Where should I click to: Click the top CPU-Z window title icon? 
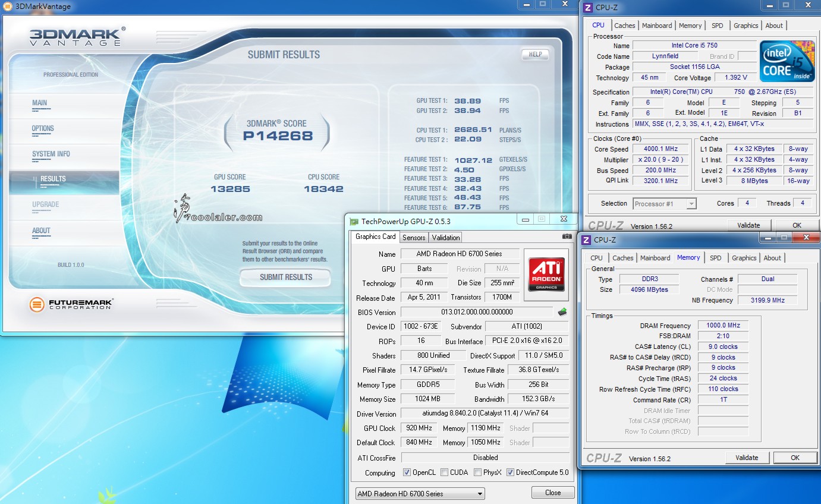[588, 8]
